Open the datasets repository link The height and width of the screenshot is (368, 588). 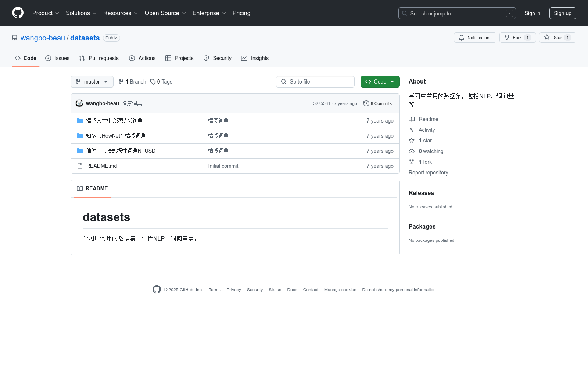click(85, 38)
